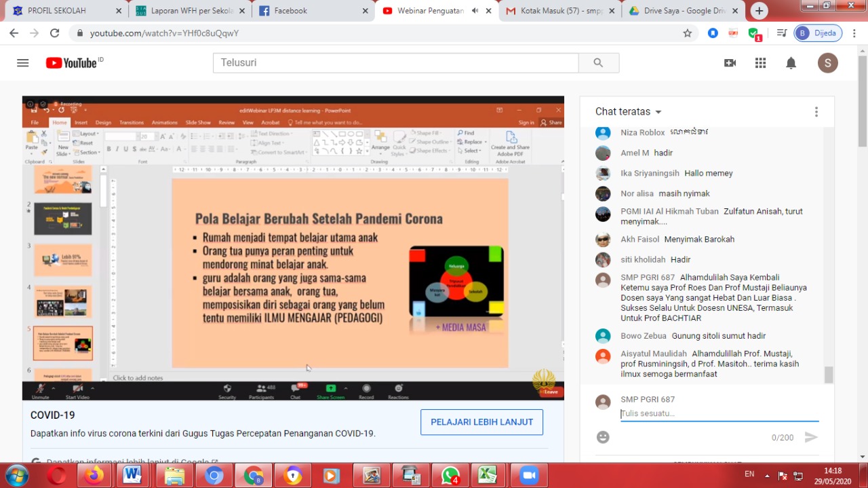The height and width of the screenshot is (488, 868).
Task: Open the create video camera icon
Action: (730, 63)
